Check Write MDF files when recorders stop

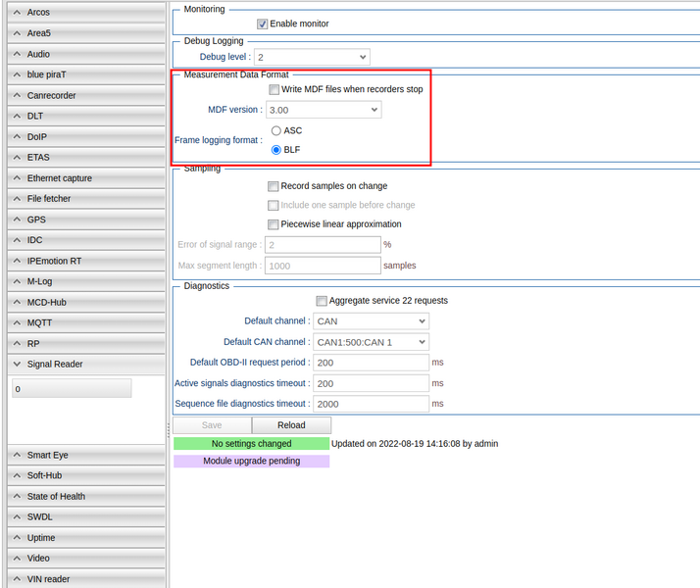coord(275,89)
